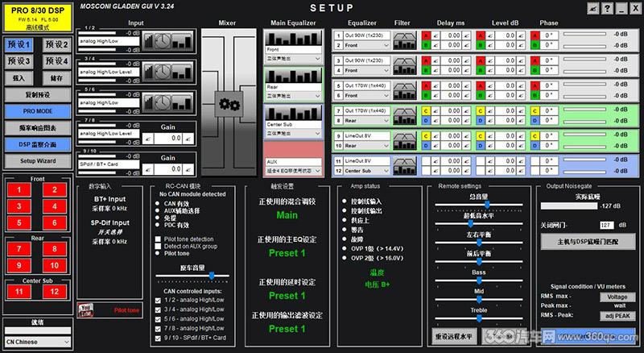644x353 pixels.
Task: Click the YouTube icon
Action: [x=85, y=310]
